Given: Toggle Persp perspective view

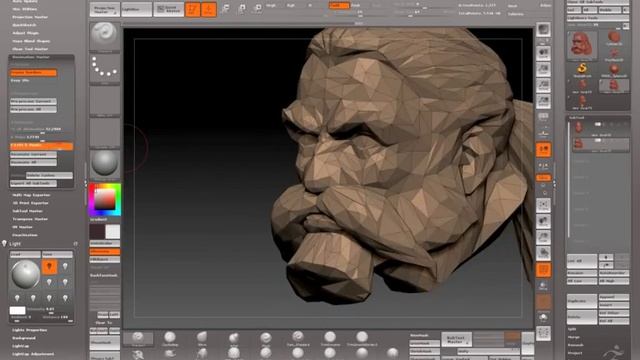Looking at the screenshot, I should [543, 117].
